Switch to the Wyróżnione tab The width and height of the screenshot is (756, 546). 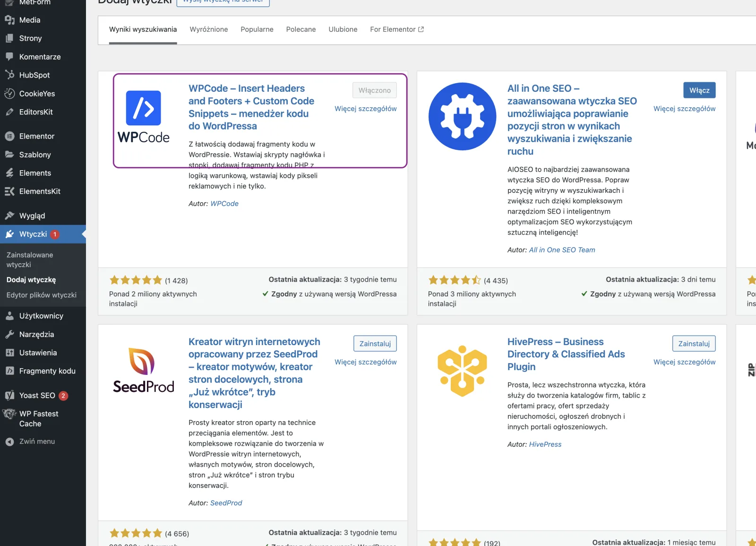point(209,29)
